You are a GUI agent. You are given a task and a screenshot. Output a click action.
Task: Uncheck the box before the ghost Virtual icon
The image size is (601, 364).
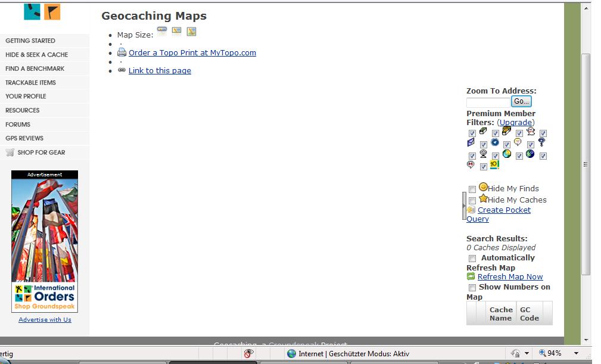coord(519,133)
